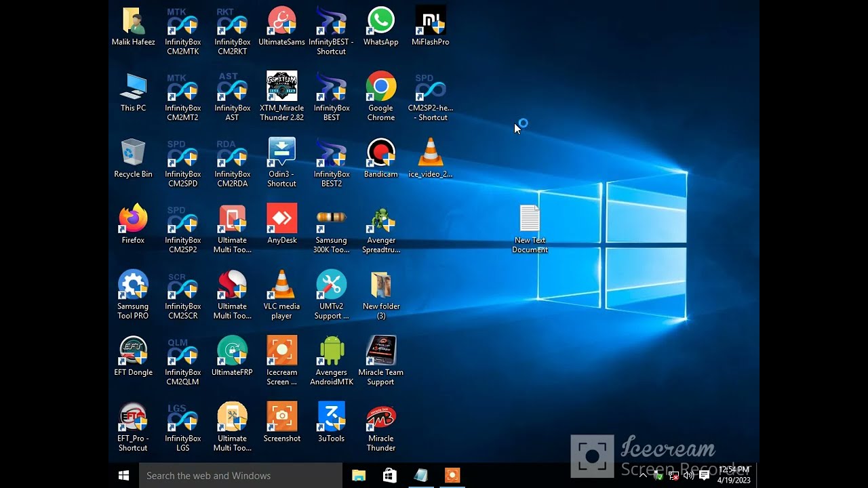This screenshot has width=868, height=488.
Task: Select the InfinityBox BEST2 shortcut
Action: point(331,163)
